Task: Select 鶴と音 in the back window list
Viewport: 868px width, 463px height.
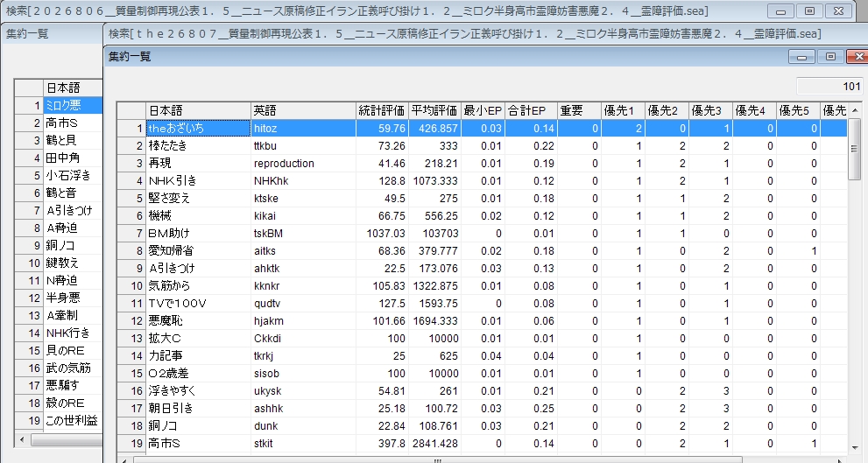Action: point(73,193)
